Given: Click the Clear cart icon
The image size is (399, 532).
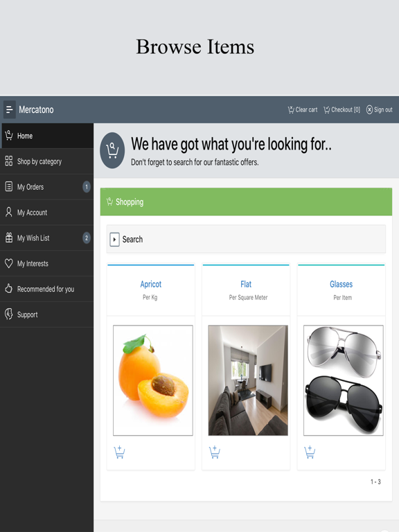Looking at the screenshot, I should [x=291, y=109].
